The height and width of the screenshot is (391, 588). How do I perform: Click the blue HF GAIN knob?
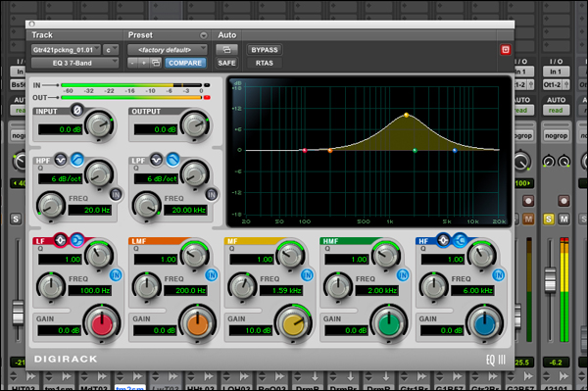point(485,323)
